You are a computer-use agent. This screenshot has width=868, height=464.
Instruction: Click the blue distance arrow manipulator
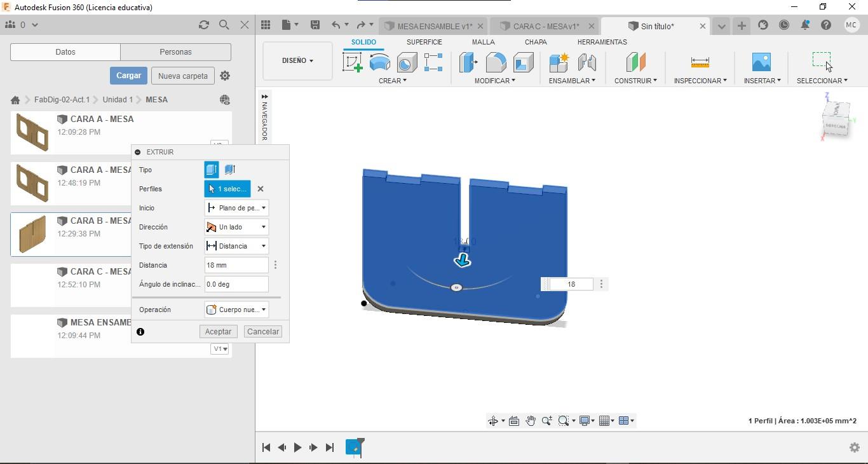tap(463, 260)
